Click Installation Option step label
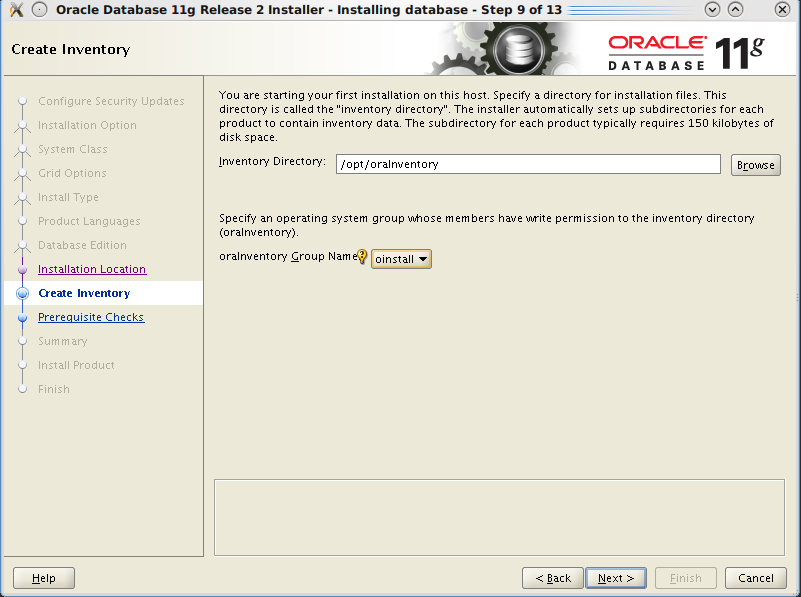Screen dimensions: 801x597 87,125
